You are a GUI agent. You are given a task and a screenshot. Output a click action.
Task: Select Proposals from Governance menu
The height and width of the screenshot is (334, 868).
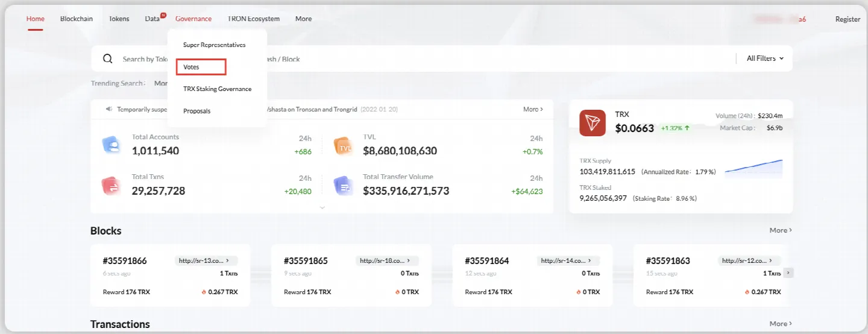pyautogui.click(x=197, y=111)
